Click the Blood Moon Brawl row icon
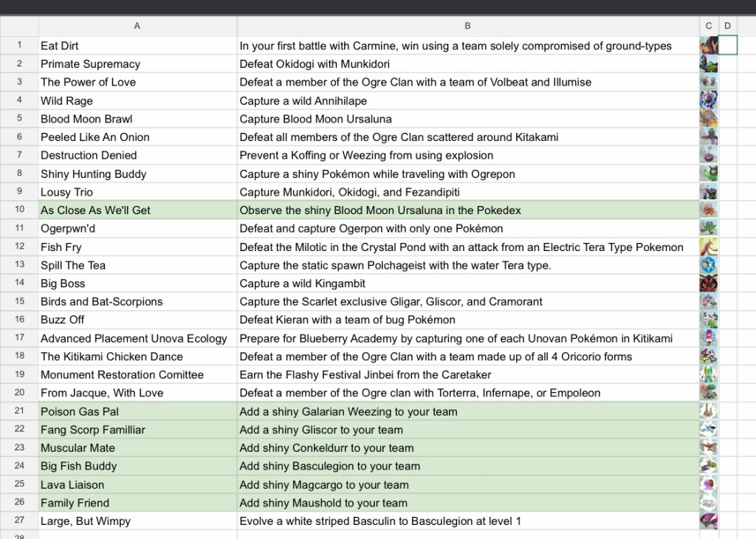The image size is (756, 539). 709,119
